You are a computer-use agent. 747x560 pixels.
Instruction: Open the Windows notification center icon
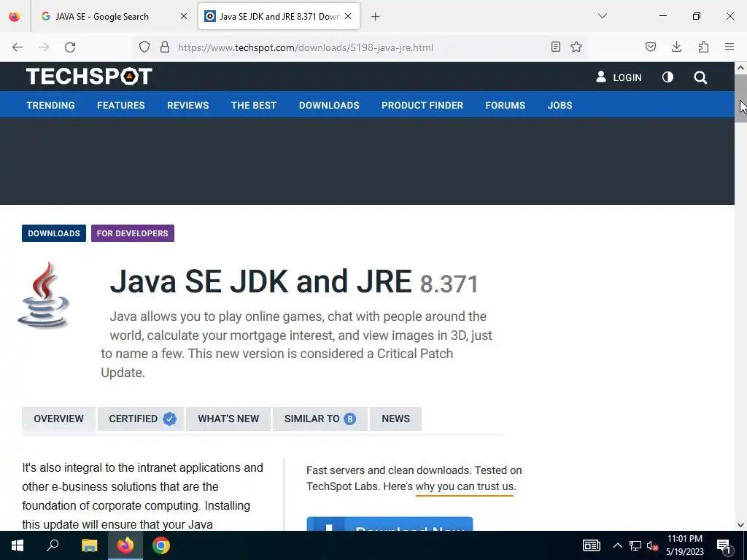pos(724,545)
